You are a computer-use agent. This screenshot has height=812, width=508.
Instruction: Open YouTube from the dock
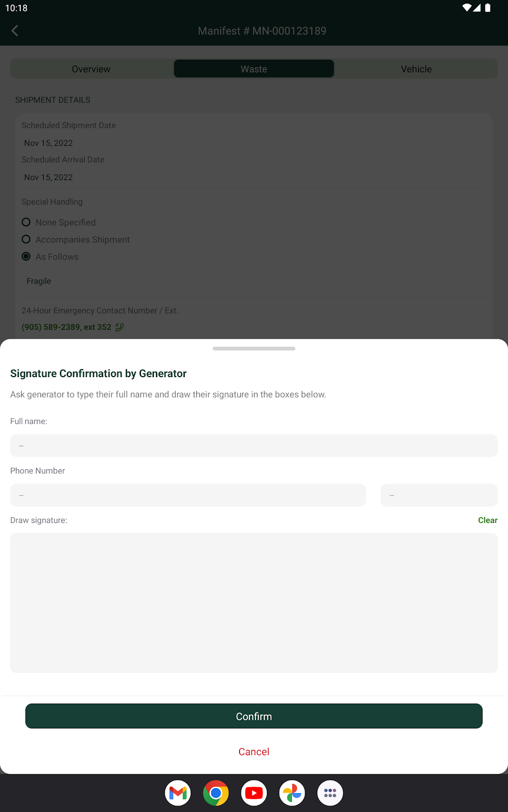(254, 793)
